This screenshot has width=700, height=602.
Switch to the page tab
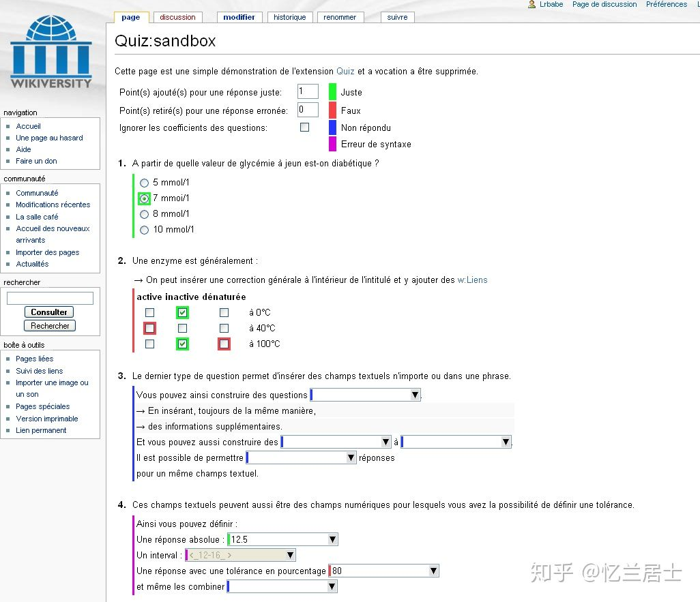(131, 18)
